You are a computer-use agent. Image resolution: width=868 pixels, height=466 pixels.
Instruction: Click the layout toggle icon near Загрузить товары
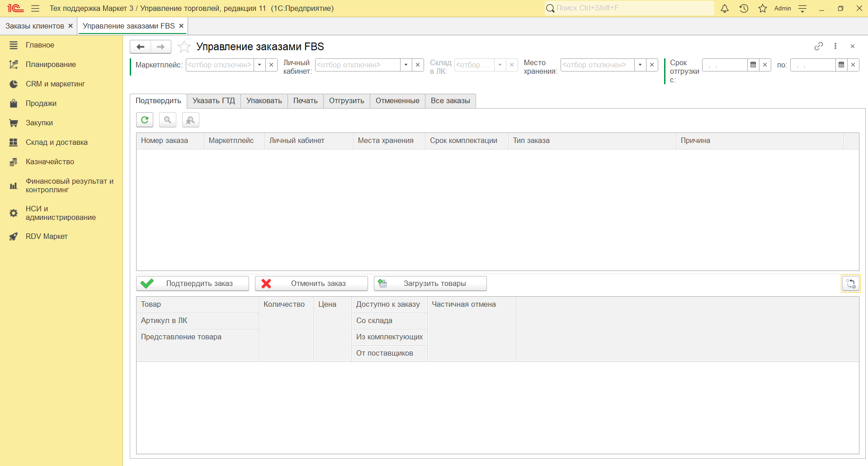850,284
